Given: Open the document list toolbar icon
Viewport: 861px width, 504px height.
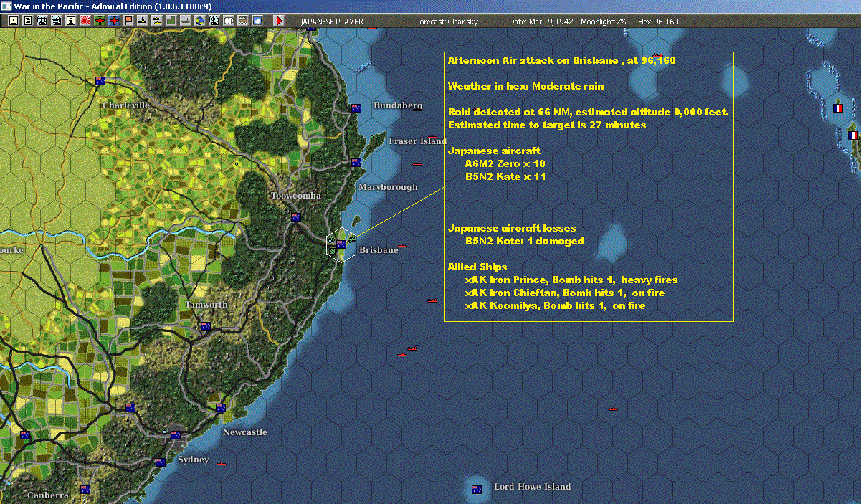Looking at the screenshot, I should pyautogui.click(x=27, y=21).
